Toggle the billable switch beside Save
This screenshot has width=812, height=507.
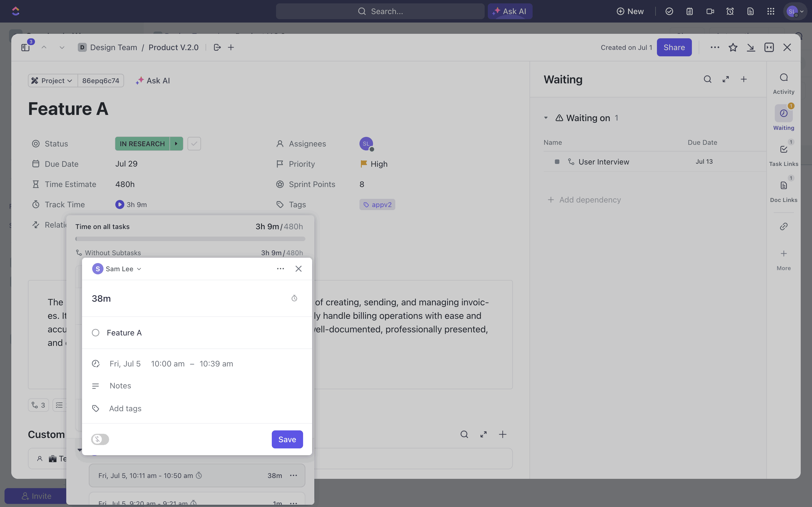pos(100,439)
